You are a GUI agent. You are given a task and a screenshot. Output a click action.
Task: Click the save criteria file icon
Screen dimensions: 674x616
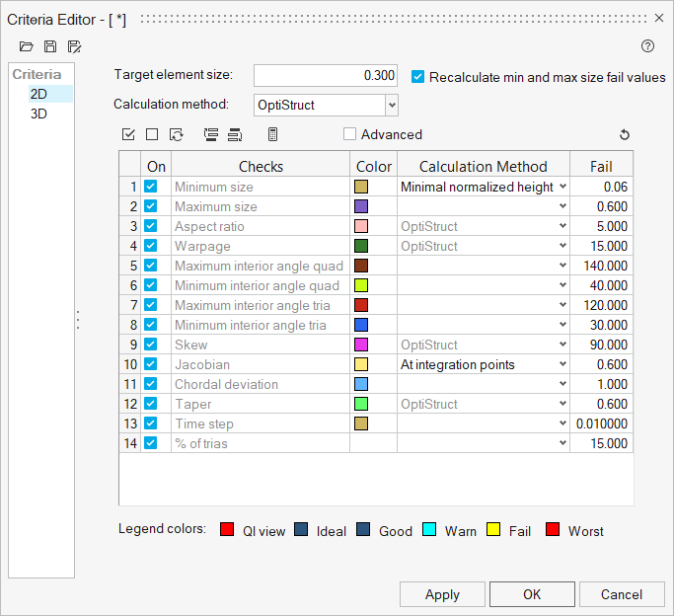pos(50,46)
